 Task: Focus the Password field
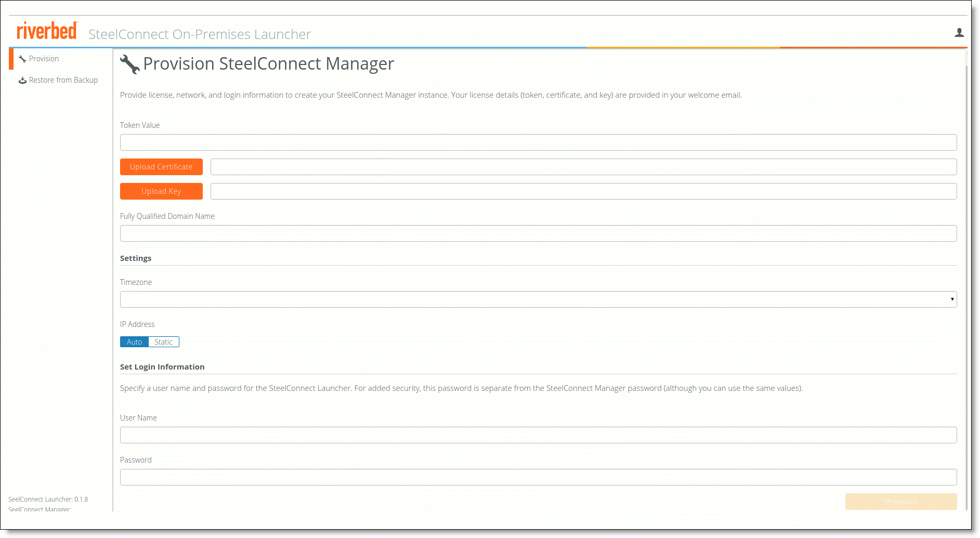[538, 477]
